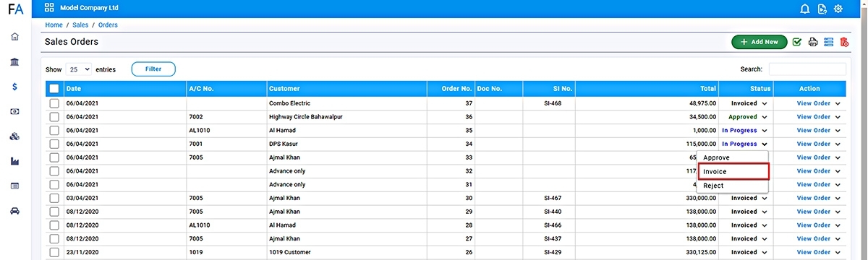Click the settings gear icon

pos(838,9)
